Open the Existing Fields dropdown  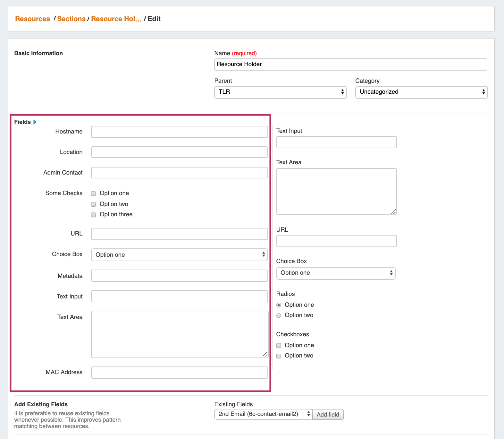[x=263, y=414]
